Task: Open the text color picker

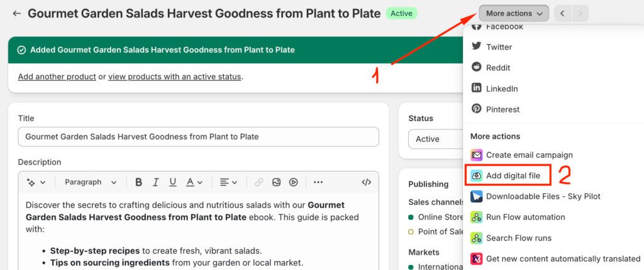Action: [194, 182]
